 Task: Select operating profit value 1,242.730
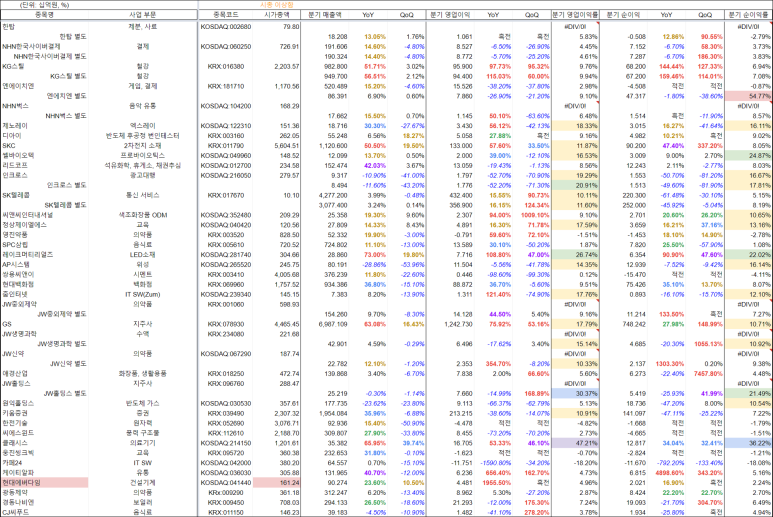pyautogui.click(x=458, y=324)
